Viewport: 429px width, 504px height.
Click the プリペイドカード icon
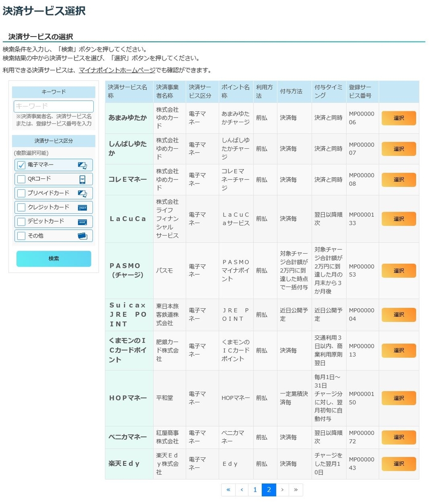(x=82, y=194)
